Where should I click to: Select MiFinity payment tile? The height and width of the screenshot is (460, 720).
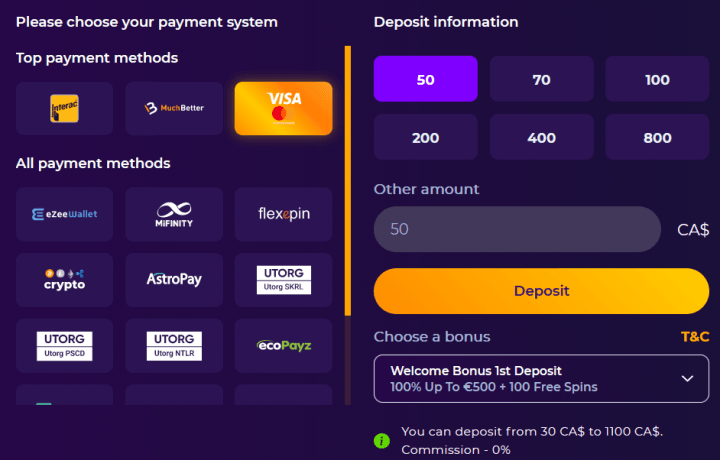(174, 214)
